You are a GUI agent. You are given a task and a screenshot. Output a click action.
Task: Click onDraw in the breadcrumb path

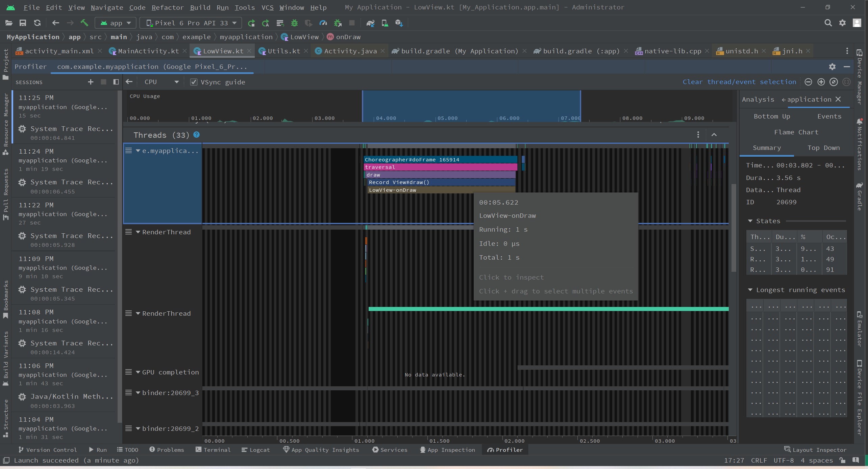coord(348,37)
